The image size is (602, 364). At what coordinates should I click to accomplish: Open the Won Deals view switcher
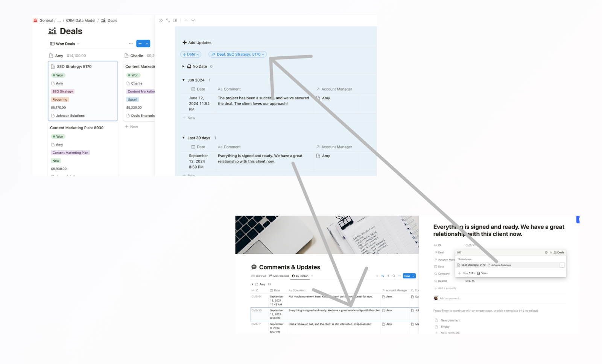coord(65,44)
